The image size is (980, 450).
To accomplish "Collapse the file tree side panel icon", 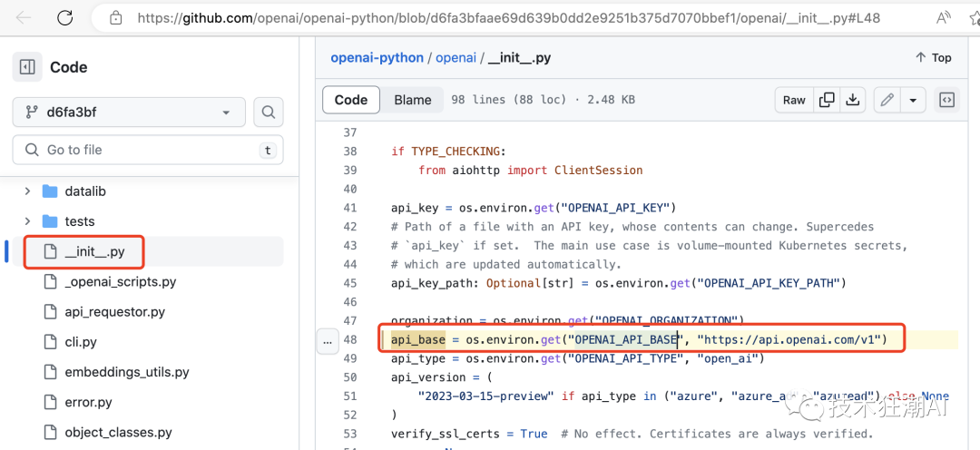I will click(27, 67).
